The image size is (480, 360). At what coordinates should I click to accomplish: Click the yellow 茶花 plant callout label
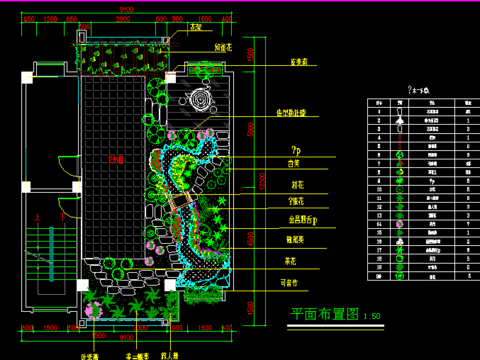tap(290, 261)
